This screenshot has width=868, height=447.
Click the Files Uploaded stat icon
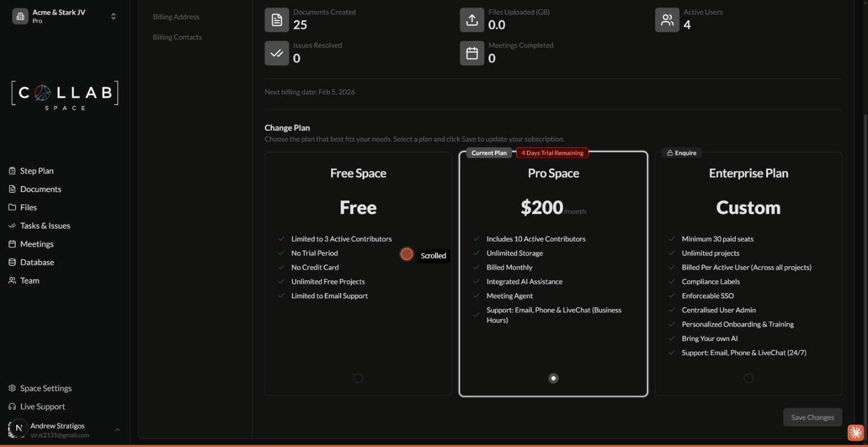coord(472,20)
